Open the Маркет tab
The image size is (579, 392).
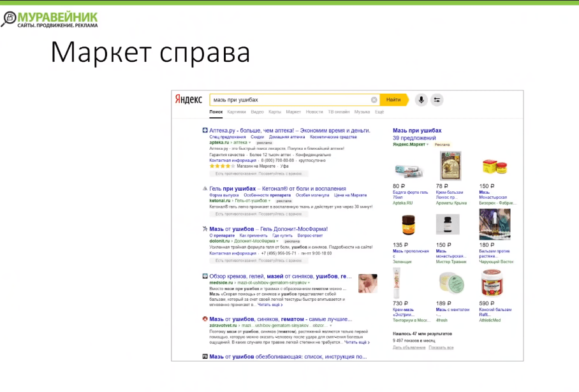click(x=293, y=112)
